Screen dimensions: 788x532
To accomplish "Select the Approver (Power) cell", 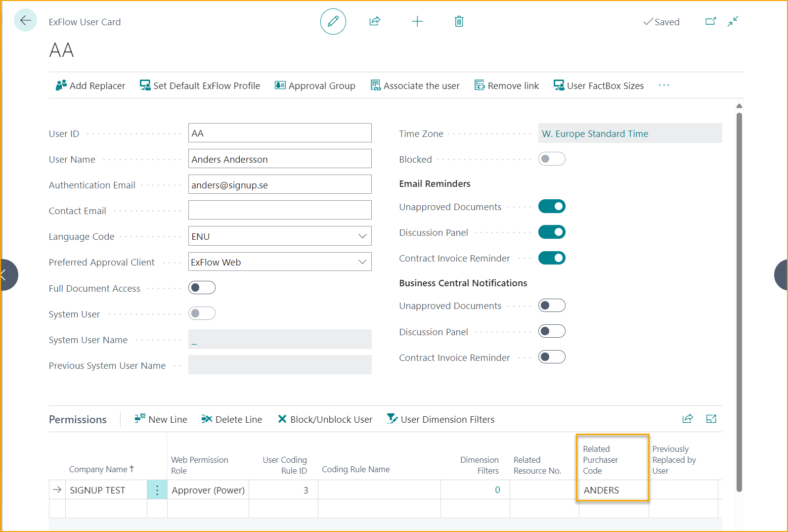I will tap(208, 490).
